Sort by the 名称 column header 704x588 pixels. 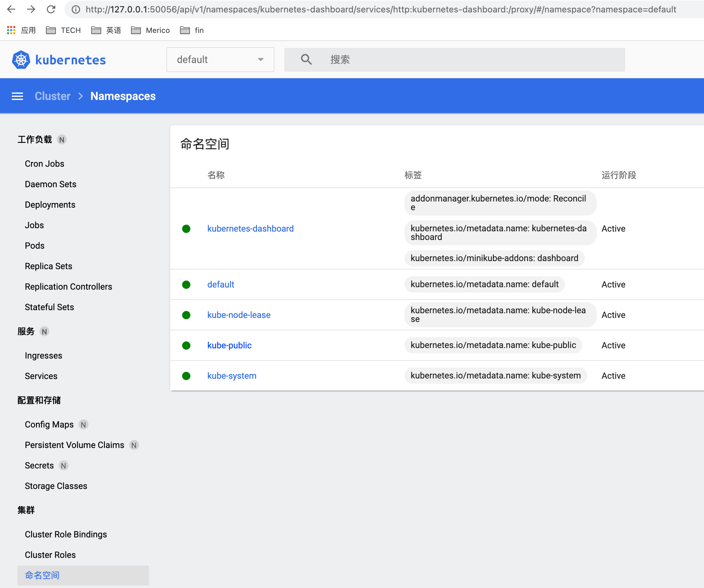(x=216, y=175)
